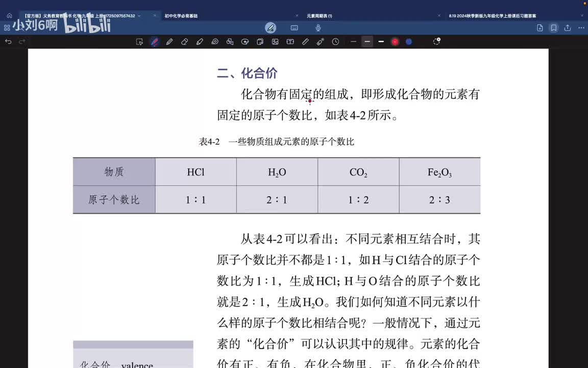This screenshot has height=368, width=588.
Task: Select the eraser tool
Action: 184,42
